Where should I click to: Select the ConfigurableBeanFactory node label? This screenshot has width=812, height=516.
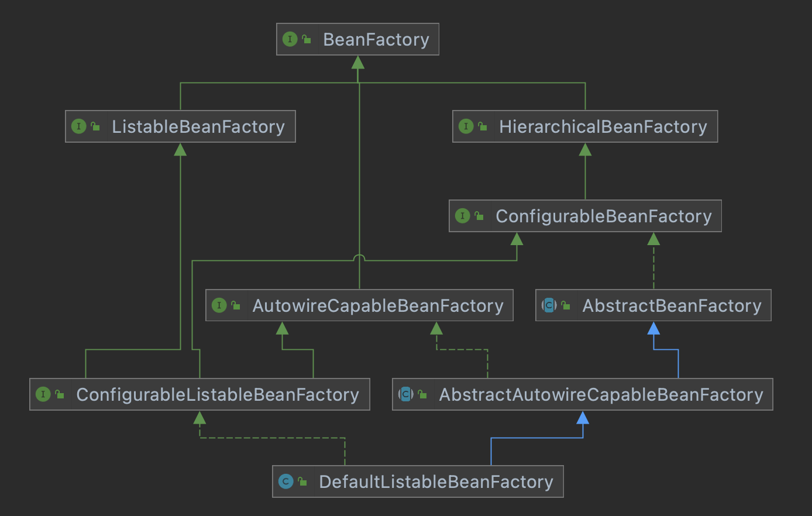click(604, 216)
